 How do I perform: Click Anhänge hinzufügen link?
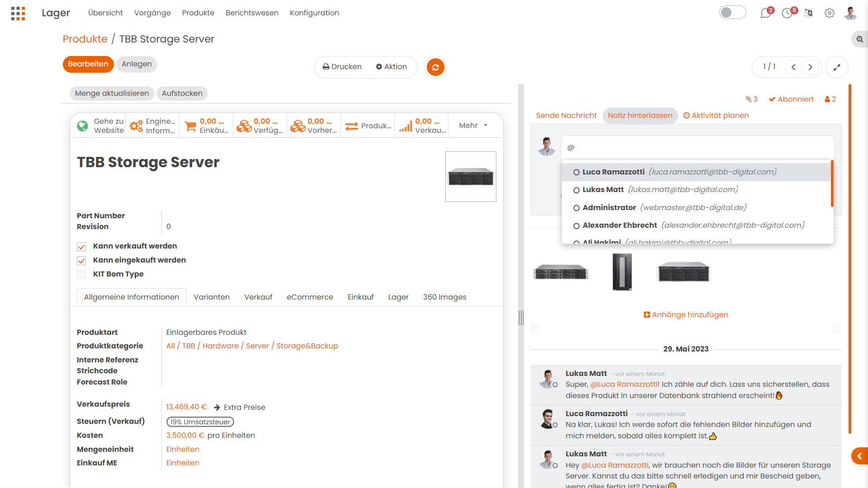(686, 315)
